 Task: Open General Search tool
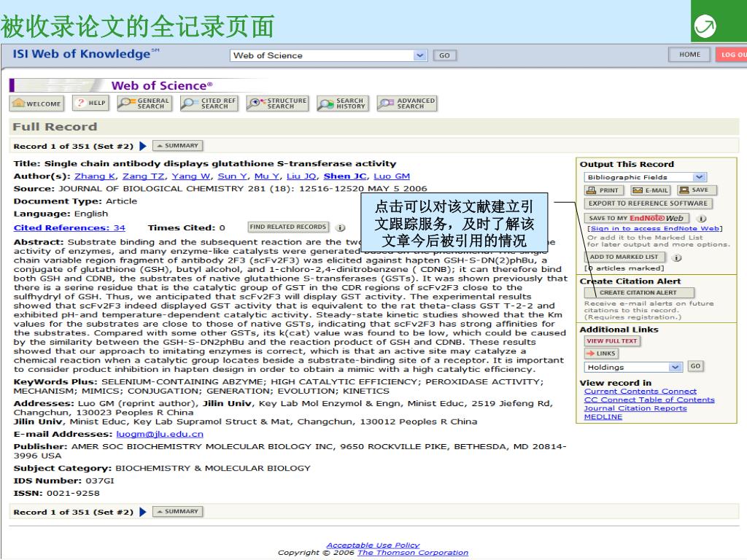click(x=145, y=104)
